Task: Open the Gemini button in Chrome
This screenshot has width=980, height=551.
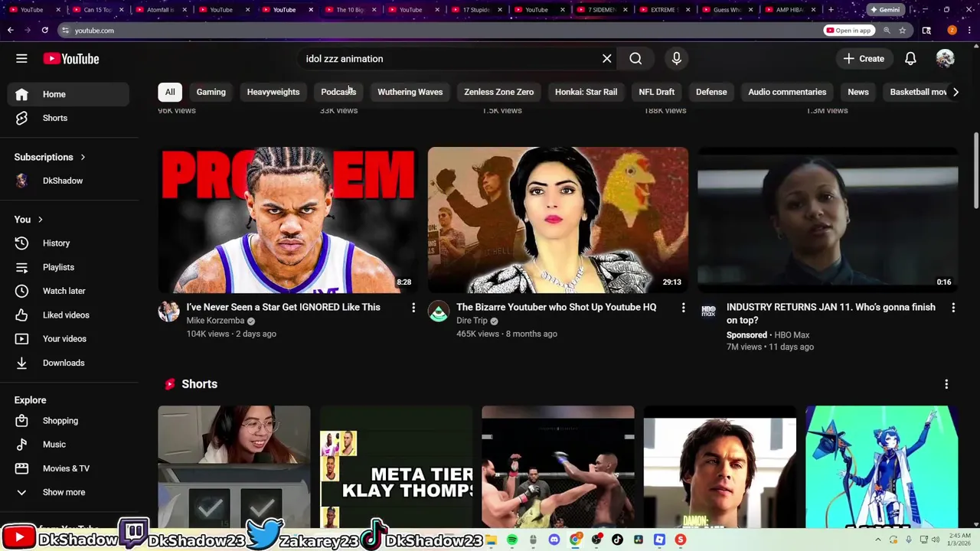Action: tap(884, 10)
